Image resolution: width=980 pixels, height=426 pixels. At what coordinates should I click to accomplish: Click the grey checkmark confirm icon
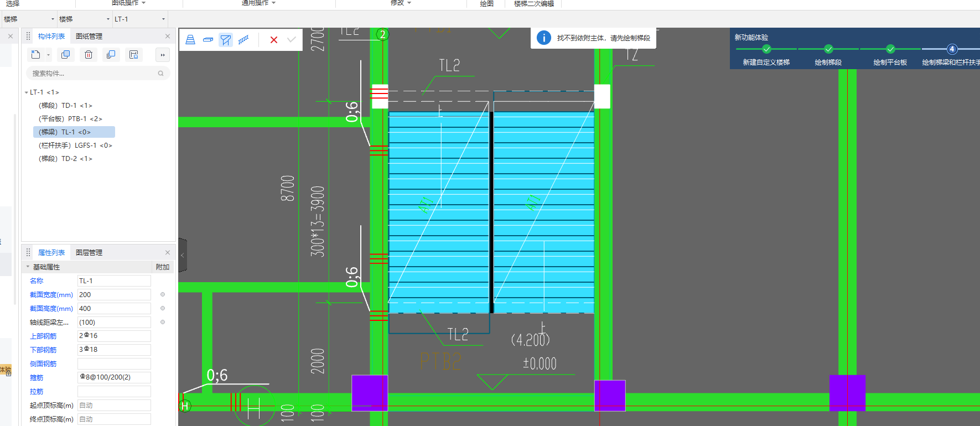click(x=292, y=40)
